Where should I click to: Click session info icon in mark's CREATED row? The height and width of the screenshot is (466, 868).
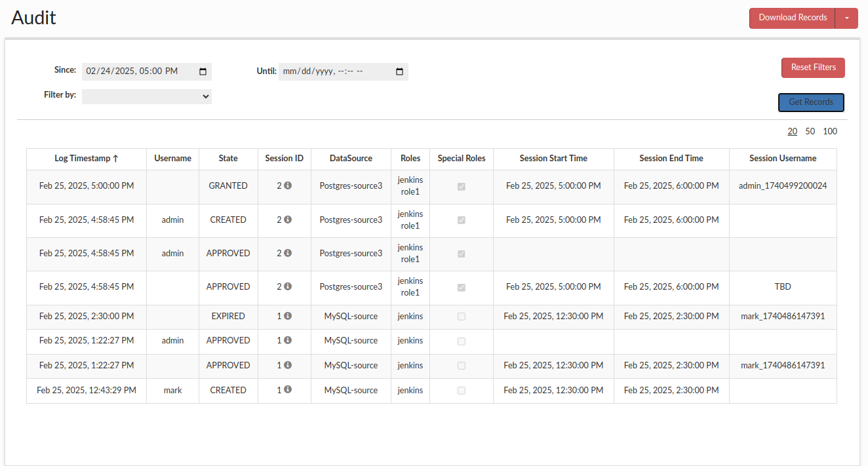[288, 389]
